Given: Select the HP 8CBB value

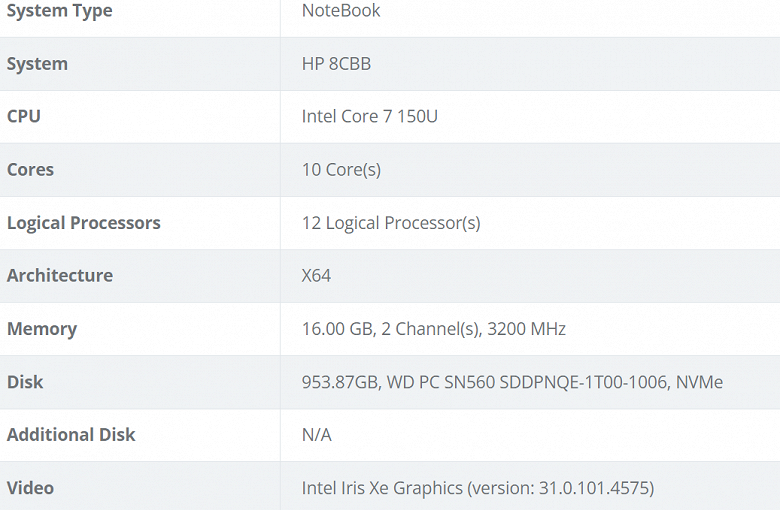Looking at the screenshot, I should [336, 64].
